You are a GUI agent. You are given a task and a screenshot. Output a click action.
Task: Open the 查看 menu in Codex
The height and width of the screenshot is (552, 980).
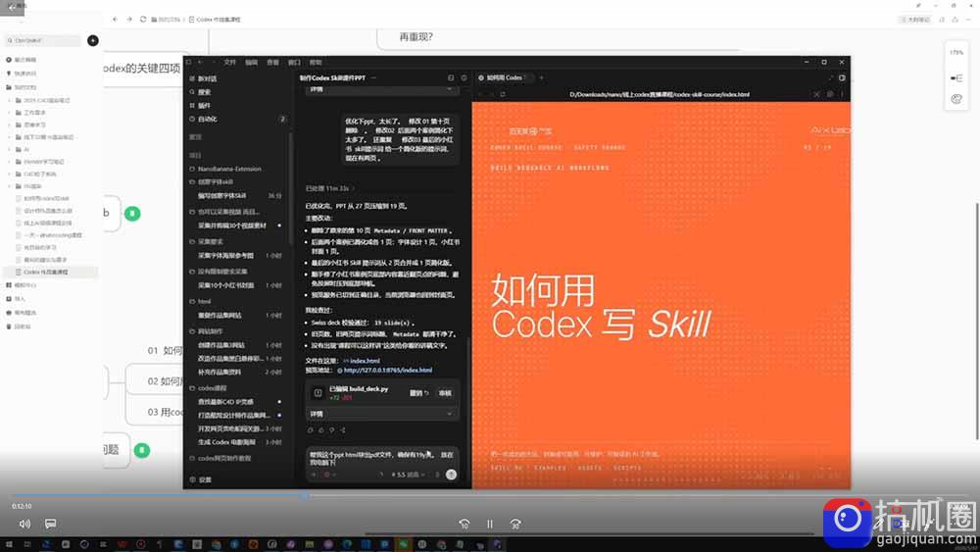click(273, 62)
